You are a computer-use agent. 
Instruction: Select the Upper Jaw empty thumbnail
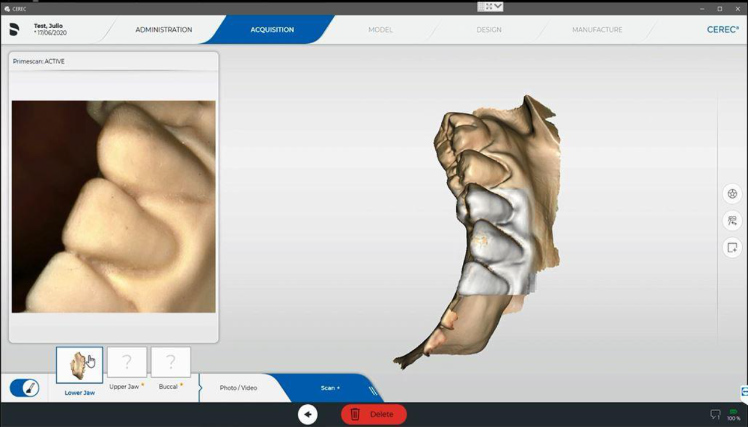point(127,363)
